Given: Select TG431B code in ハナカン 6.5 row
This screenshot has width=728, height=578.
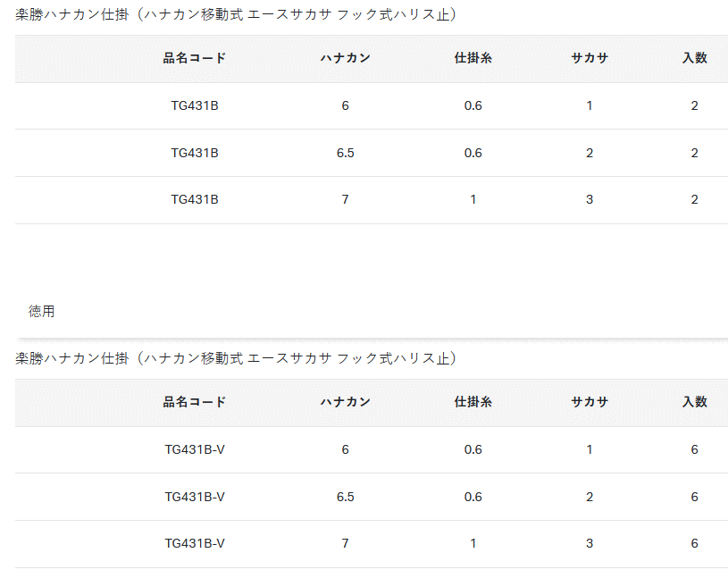Looking at the screenshot, I should (195, 153).
